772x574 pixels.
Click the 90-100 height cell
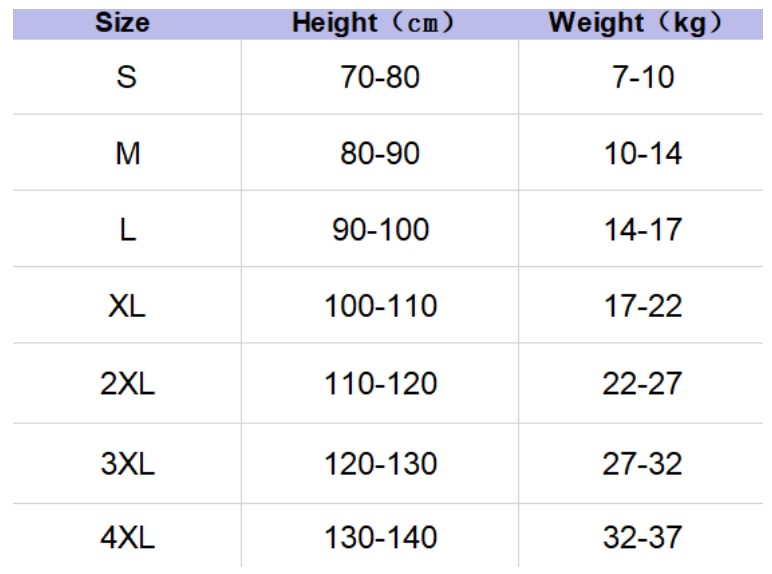point(380,230)
